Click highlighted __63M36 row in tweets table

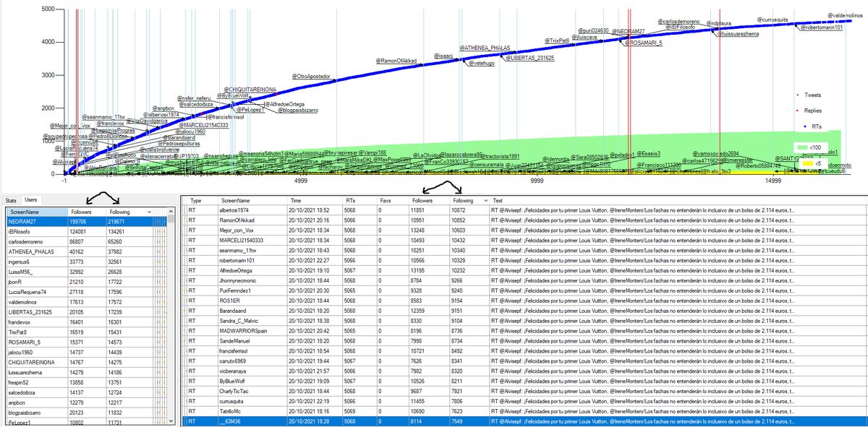526,420
